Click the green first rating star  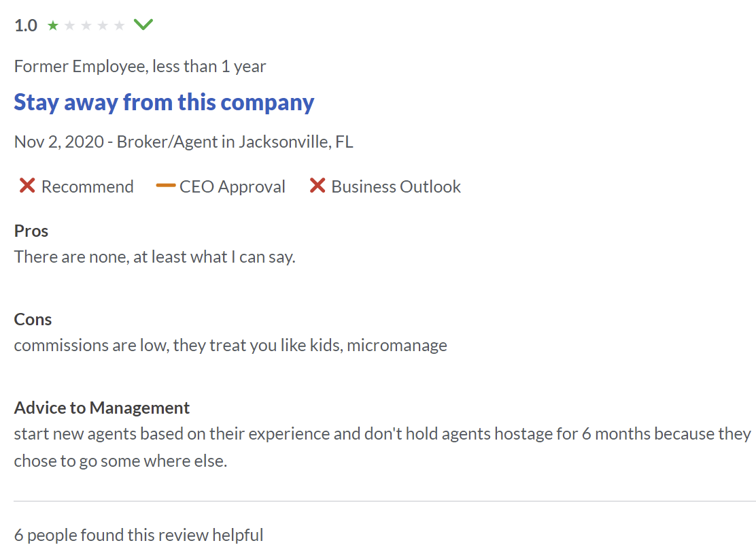point(53,26)
